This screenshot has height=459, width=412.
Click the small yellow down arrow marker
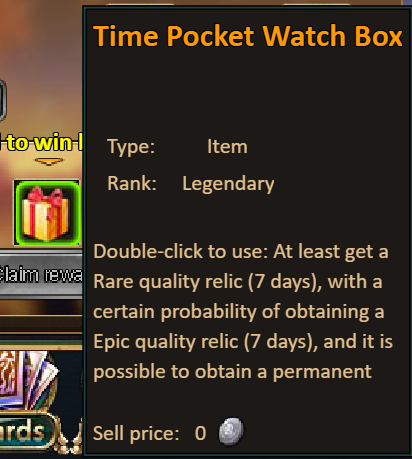(49, 161)
